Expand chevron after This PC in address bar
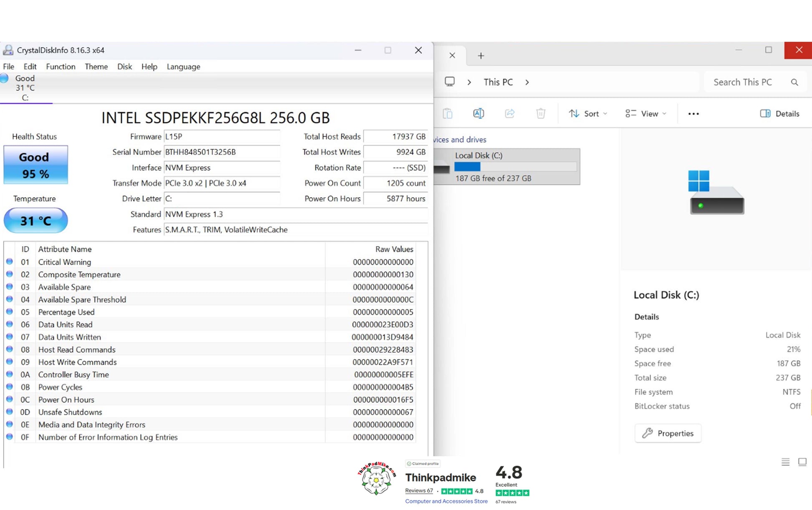 (x=527, y=82)
